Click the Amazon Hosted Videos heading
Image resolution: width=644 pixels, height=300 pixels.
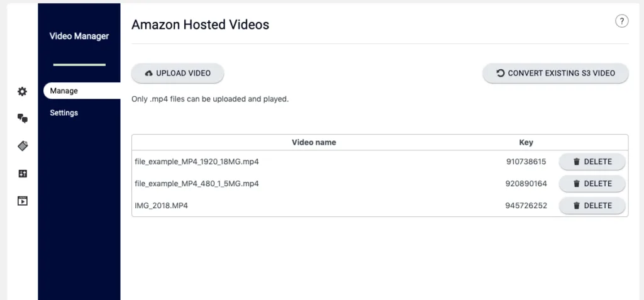tap(201, 25)
